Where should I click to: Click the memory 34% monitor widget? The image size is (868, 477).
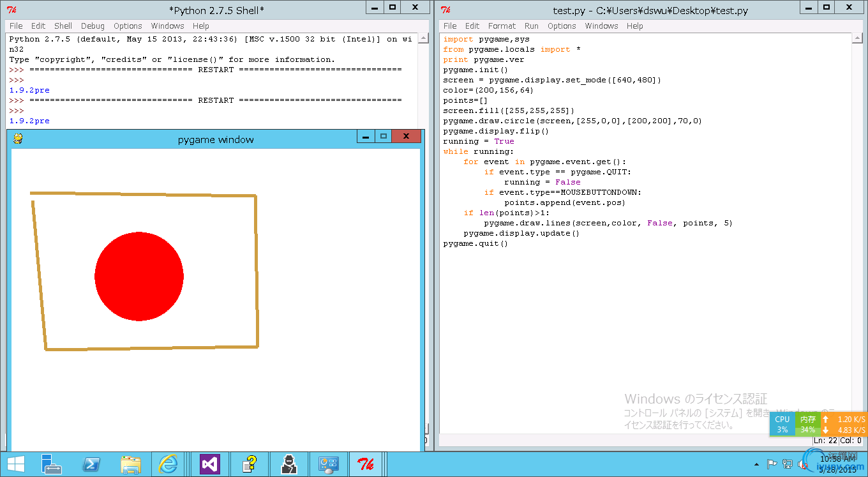(x=808, y=424)
